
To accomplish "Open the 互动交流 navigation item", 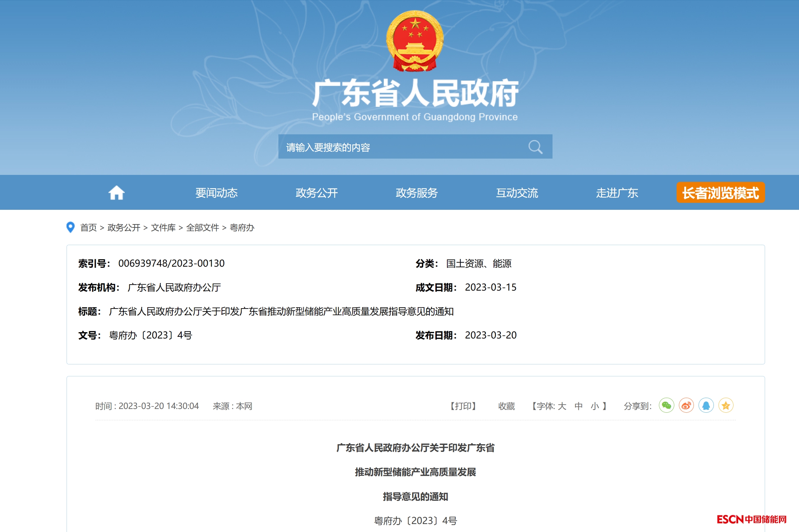I will (517, 193).
